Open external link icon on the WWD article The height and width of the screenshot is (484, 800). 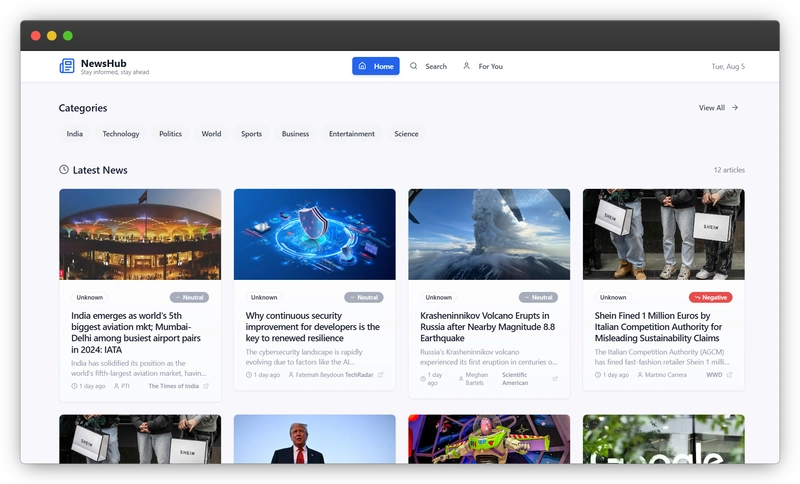(x=729, y=375)
